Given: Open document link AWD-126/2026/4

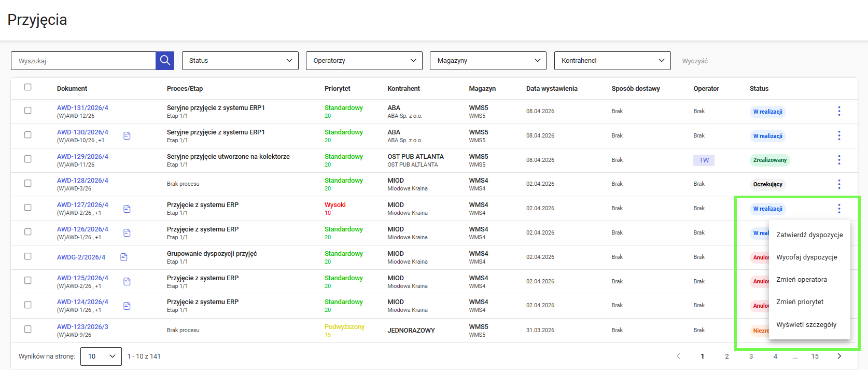Looking at the screenshot, I should point(82,229).
